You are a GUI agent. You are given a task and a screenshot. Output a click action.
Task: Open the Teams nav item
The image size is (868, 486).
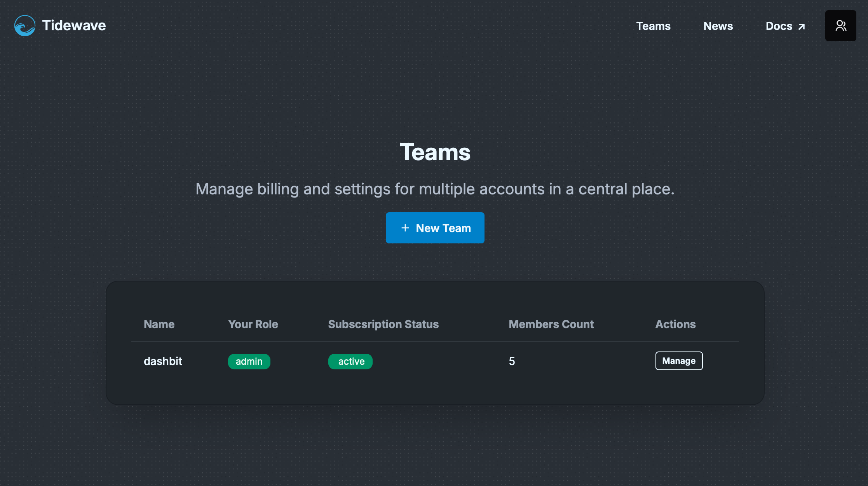coord(653,26)
